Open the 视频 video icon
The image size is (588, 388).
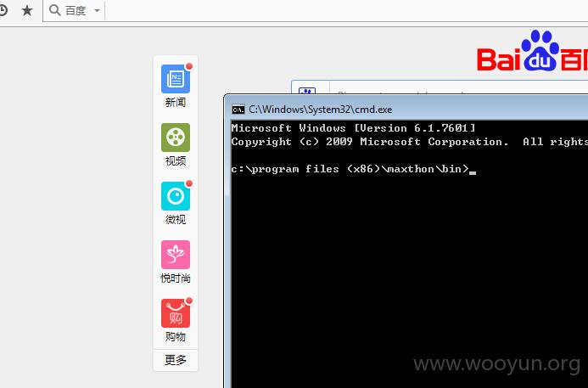click(x=176, y=138)
